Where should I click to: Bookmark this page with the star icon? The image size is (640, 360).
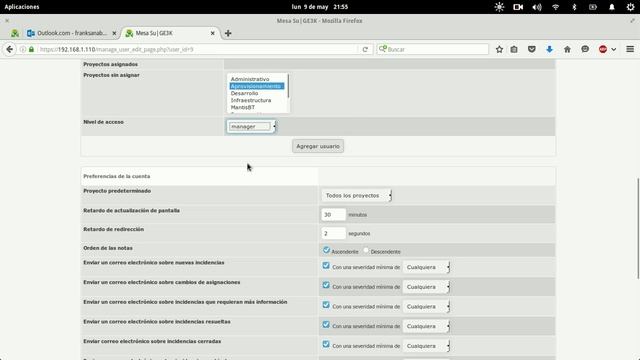click(499, 49)
